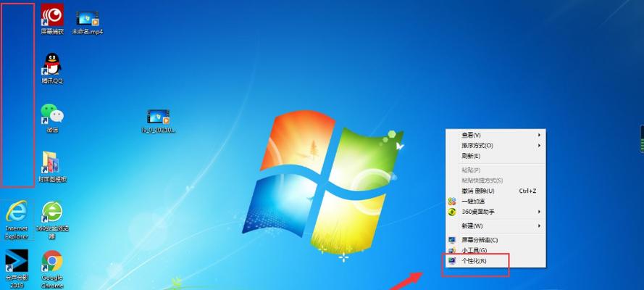The image size is (644, 290).
Task: Select the 腾讯QQ penguin desktop shortcut
Action: click(52, 69)
